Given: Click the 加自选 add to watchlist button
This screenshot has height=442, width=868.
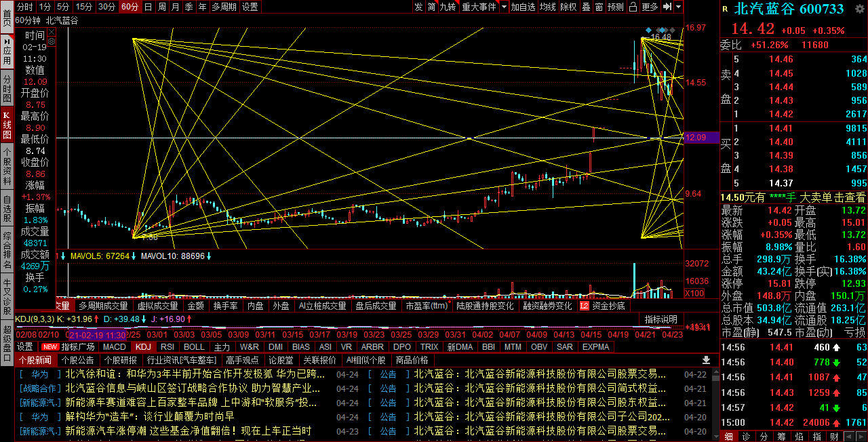Looking at the screenshot, I should tap(524, 7).
